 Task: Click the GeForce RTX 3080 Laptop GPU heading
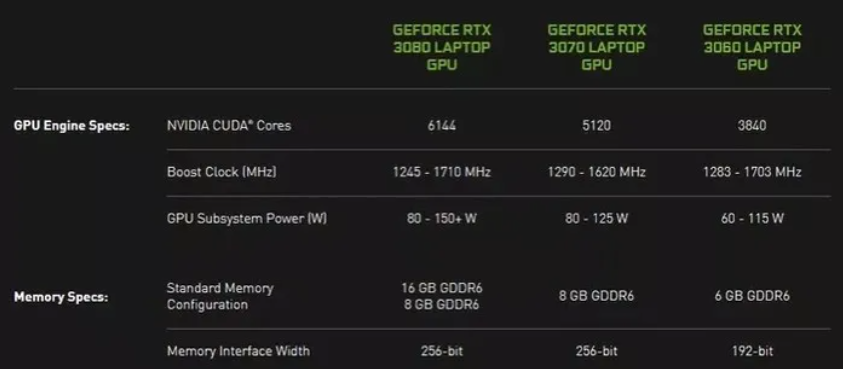tap(442, 47)
